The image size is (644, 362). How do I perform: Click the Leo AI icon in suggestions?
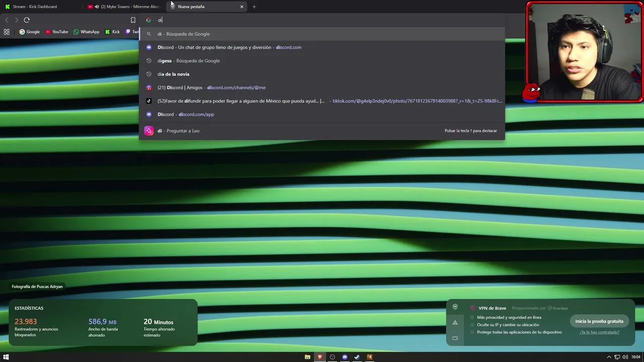[x=149, y=131]
